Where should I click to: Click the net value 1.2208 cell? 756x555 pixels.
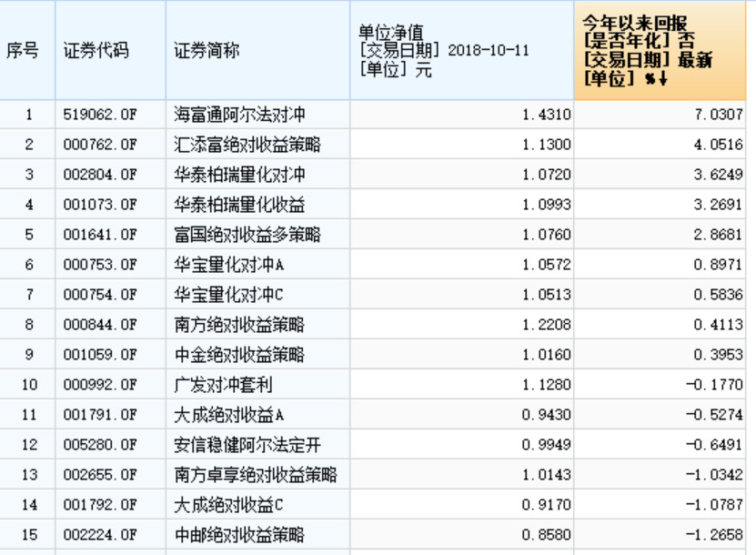pyautogui.click(x=547, y=325)
